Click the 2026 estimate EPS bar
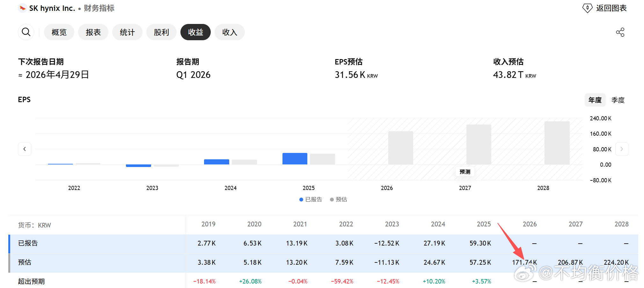The height and width of the screenshot is (288, 644). pos(401,148)
